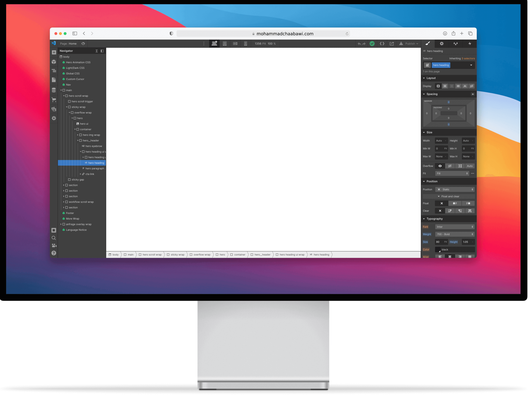Open the Add Elements panel
Screen dimensions: 532x401
(54, 52)
